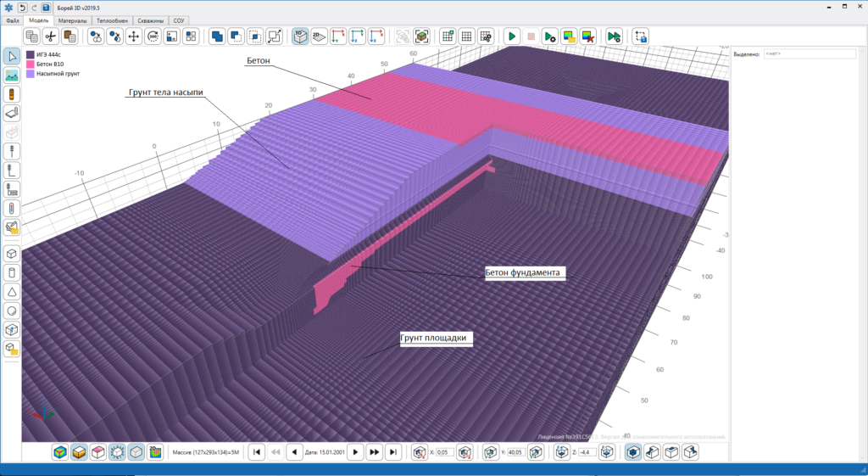Select the sphere primitive tool
The image size is (868, 476).
click(12, 311)
